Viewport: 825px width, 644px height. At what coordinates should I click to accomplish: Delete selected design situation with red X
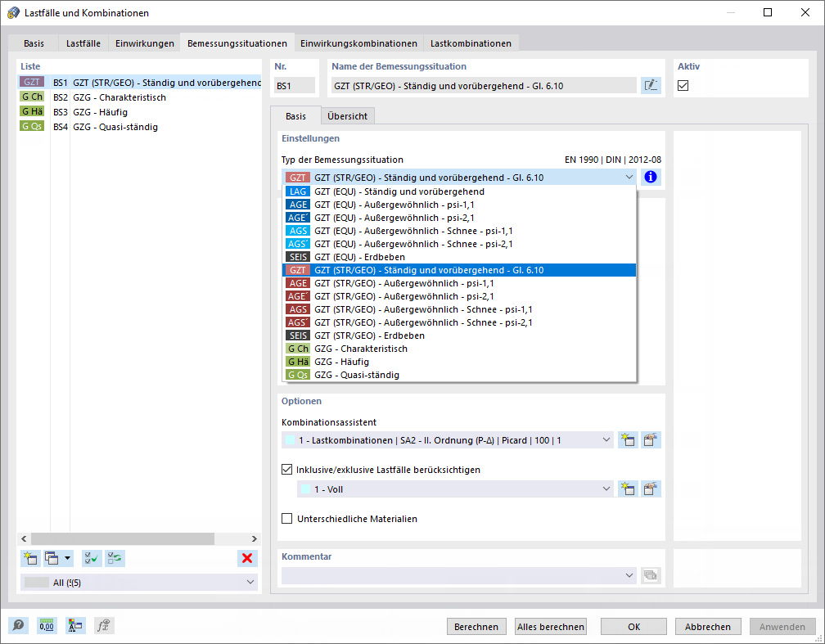[x=247, y=558]
